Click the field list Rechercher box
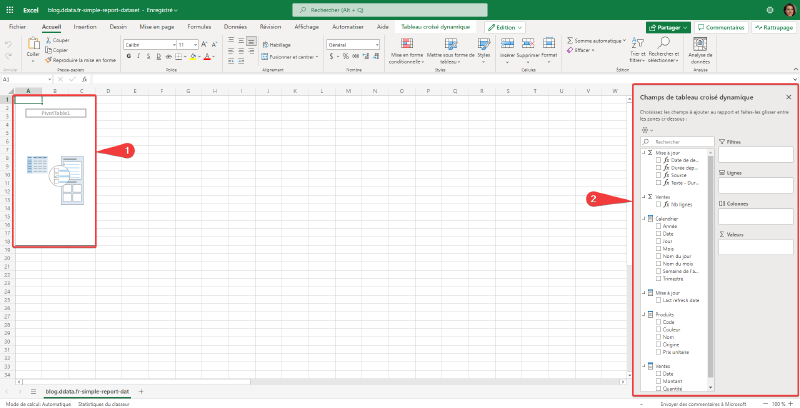800x408 pixels. tap(678, 142)
